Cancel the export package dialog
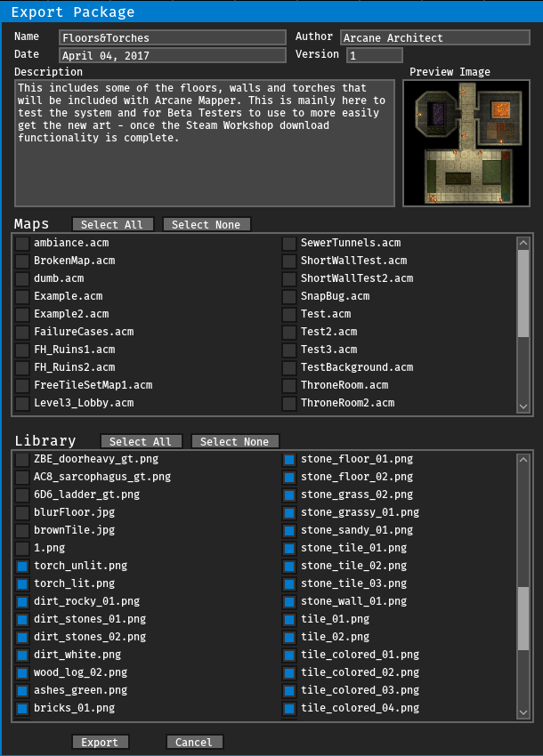The image size is (543, 756). pos(194,742)
